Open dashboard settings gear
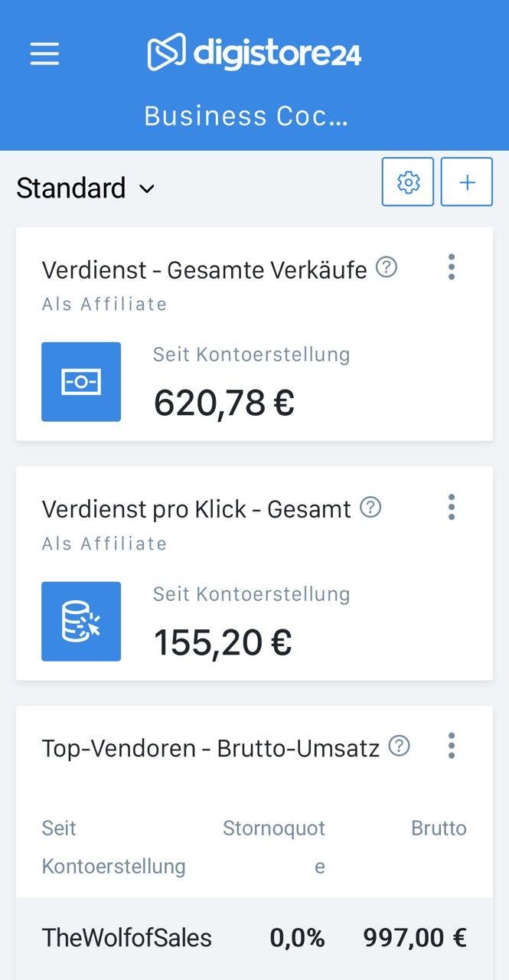The image size is (509, 980). point(408,182)
